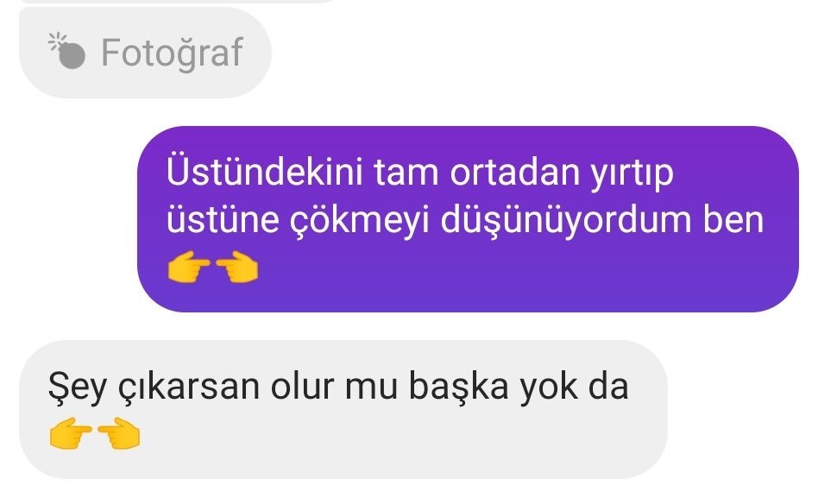Select the gray Fotoğraf message bubble
This screenshot has width=818, height=504.
point(145,52)
